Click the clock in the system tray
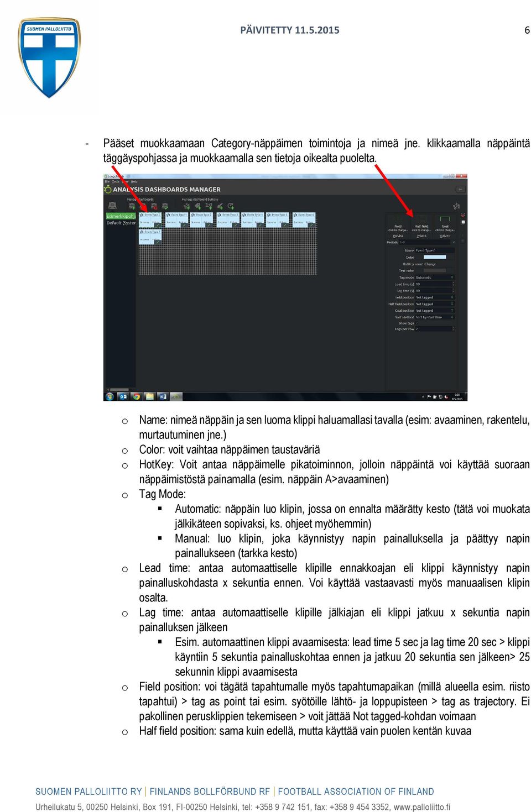 coord(457,396)
